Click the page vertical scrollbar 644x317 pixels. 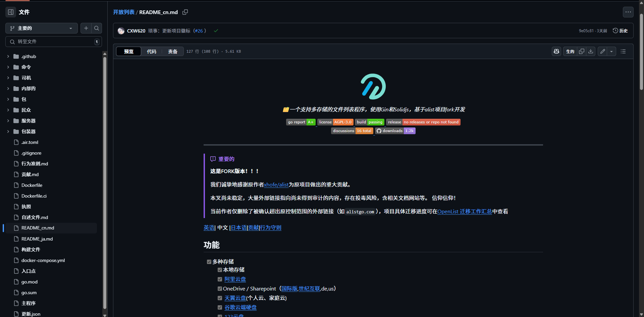pyautogui.click(x=641, y=52)
